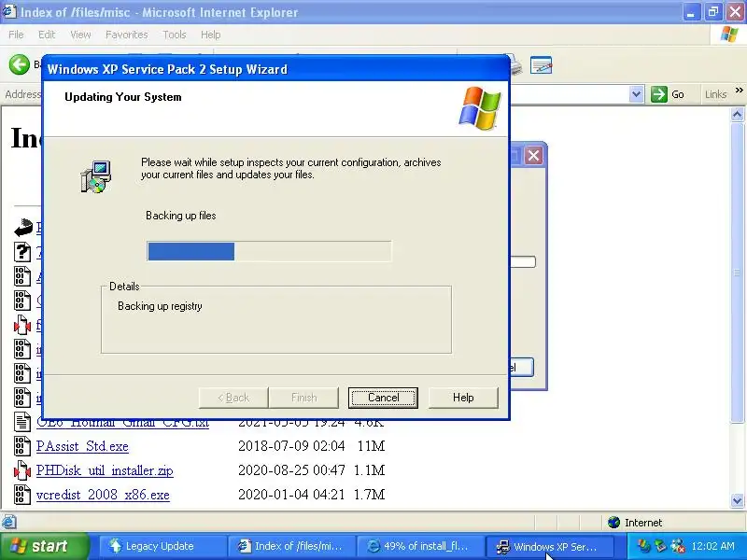Click the setup computer-and-CD icon in wizard
This screenshot has height=560, width=747.
point(96,176)
